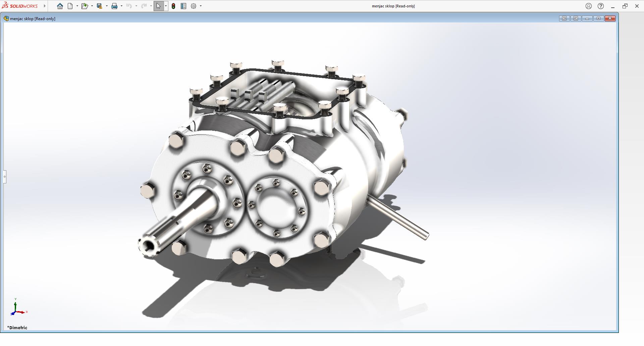Open the user login account icon

589,6
